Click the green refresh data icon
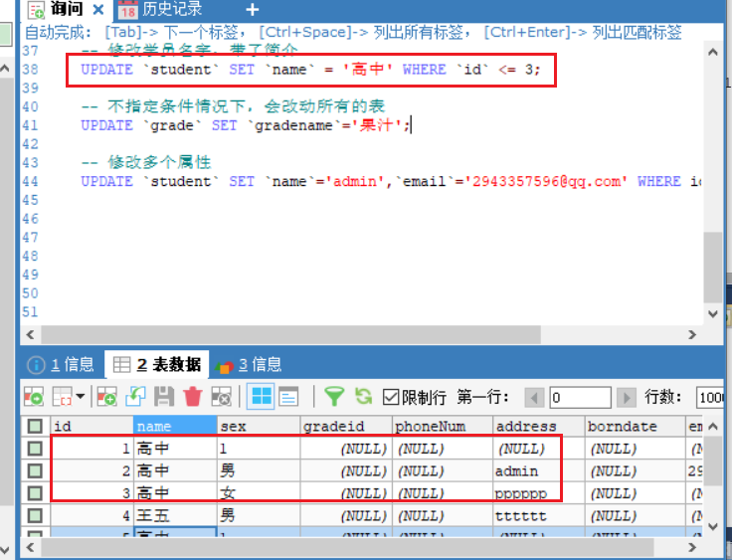 363,397
